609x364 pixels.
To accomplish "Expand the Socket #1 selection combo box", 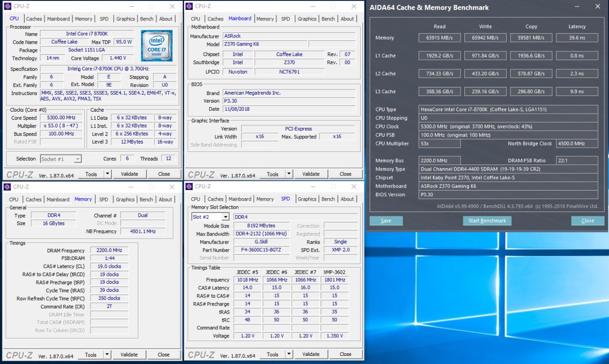I will [78, 159].
